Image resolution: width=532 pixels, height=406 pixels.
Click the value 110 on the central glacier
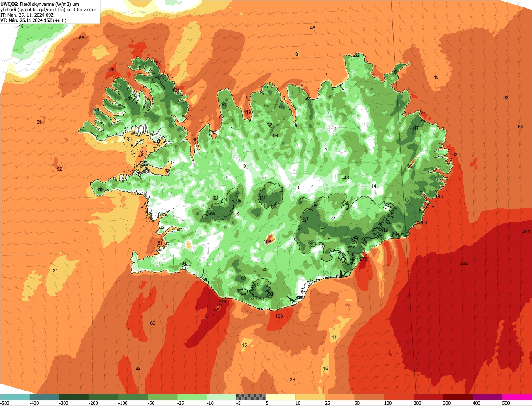[262, 198]
